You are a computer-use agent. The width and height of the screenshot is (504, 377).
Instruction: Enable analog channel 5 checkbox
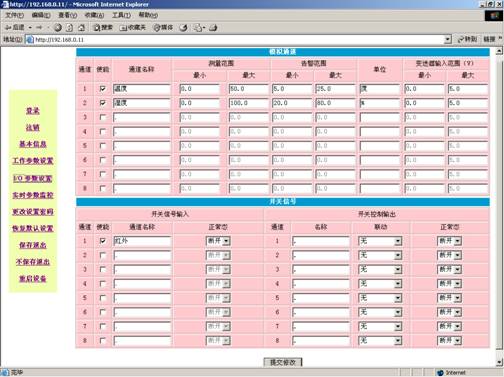(103, 146)
